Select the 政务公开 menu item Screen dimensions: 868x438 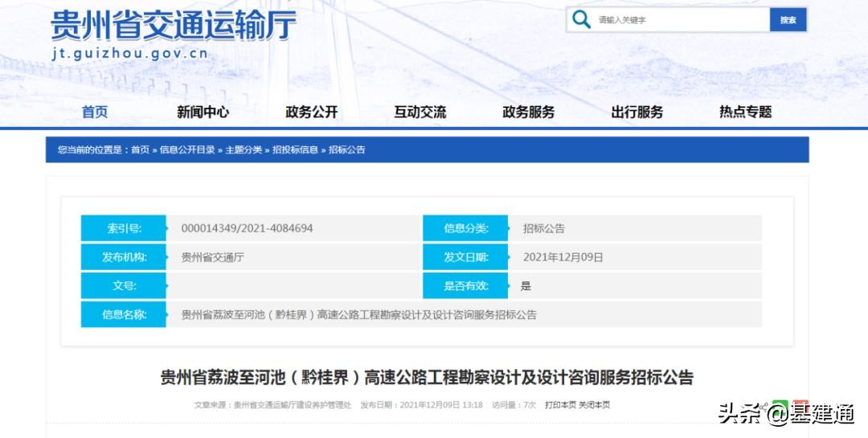coord(311,113)
